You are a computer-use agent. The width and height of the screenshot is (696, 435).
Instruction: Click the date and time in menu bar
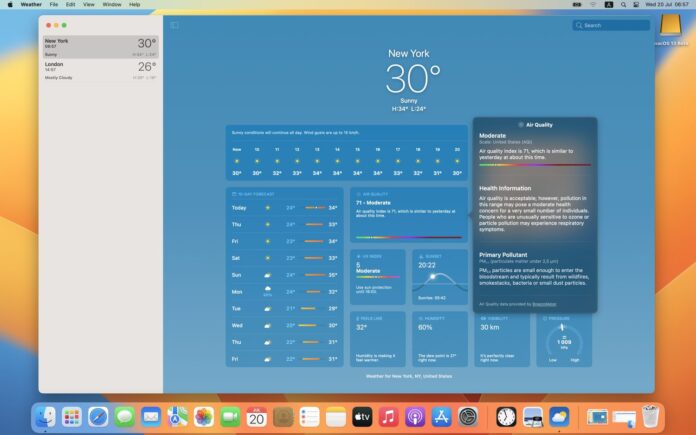click(667, 4)
